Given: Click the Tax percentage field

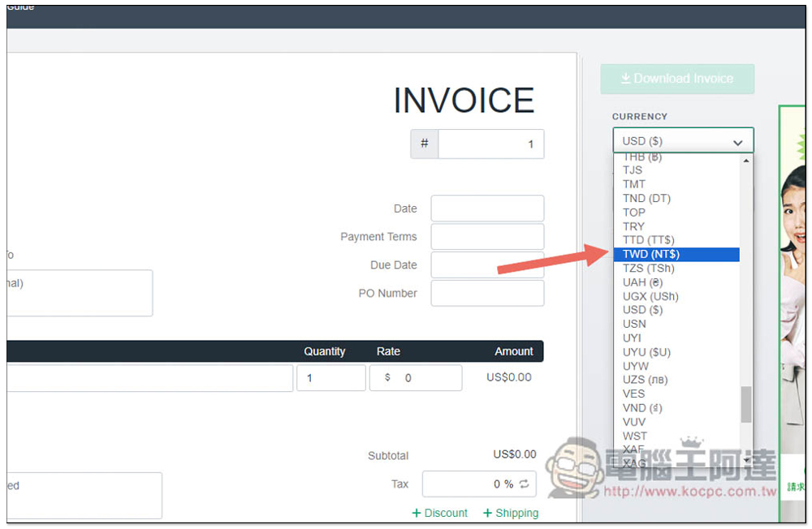Looking at the screenshot, I should click(479, 484).
